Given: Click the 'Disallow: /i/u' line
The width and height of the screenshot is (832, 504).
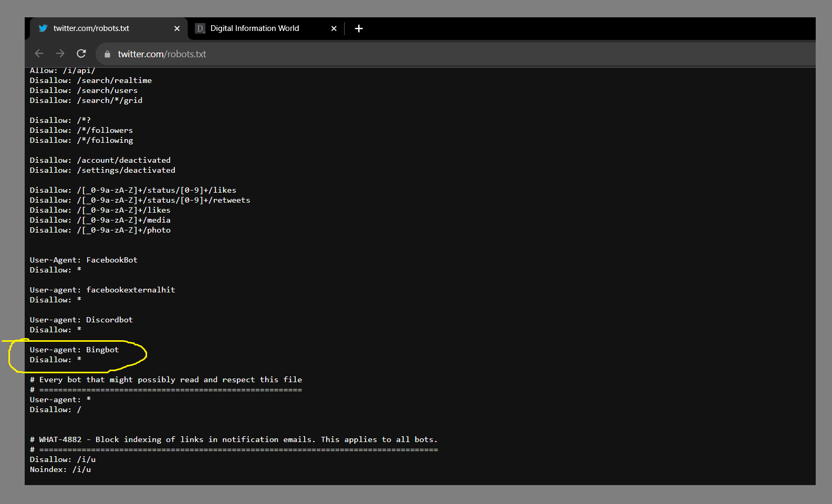Looking at the screenshot, I should point(63,459).
